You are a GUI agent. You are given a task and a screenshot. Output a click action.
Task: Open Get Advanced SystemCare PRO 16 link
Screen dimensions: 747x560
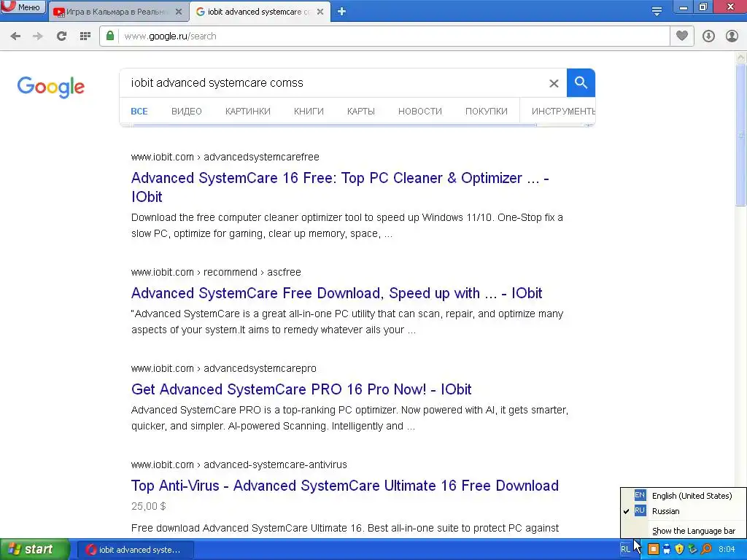301,389
